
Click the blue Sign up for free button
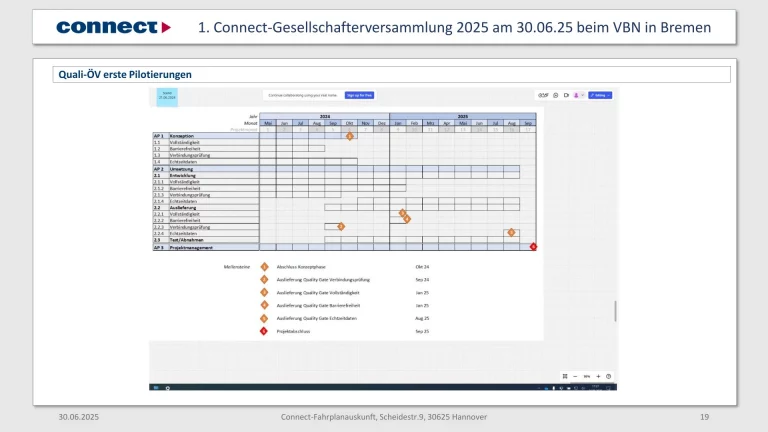pos(359,95)
